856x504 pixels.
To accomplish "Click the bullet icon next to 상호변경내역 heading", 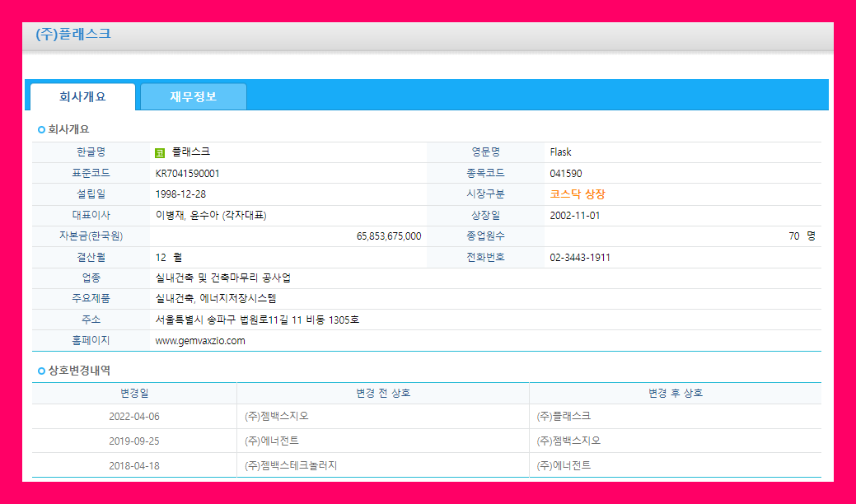I will click(x=41, y=371).
